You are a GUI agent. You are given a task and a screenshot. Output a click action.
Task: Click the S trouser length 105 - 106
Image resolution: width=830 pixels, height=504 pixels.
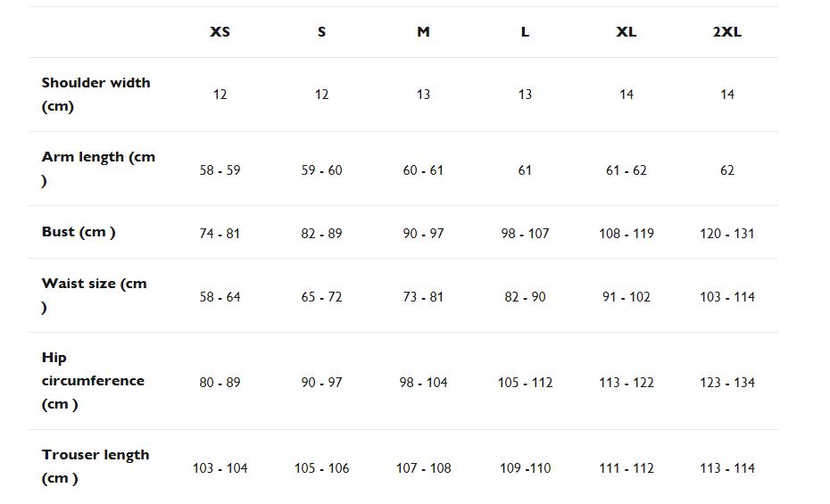pyautogui.click(x=321, y=468)
